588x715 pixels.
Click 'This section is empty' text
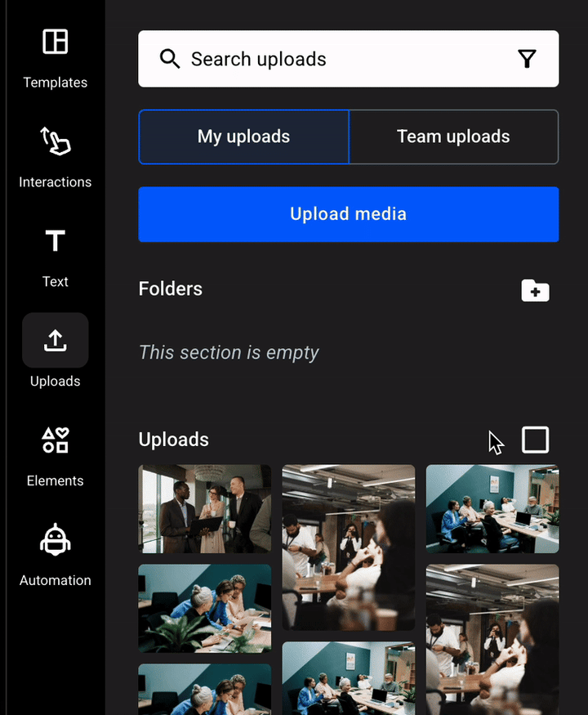[x=229, y=352]
